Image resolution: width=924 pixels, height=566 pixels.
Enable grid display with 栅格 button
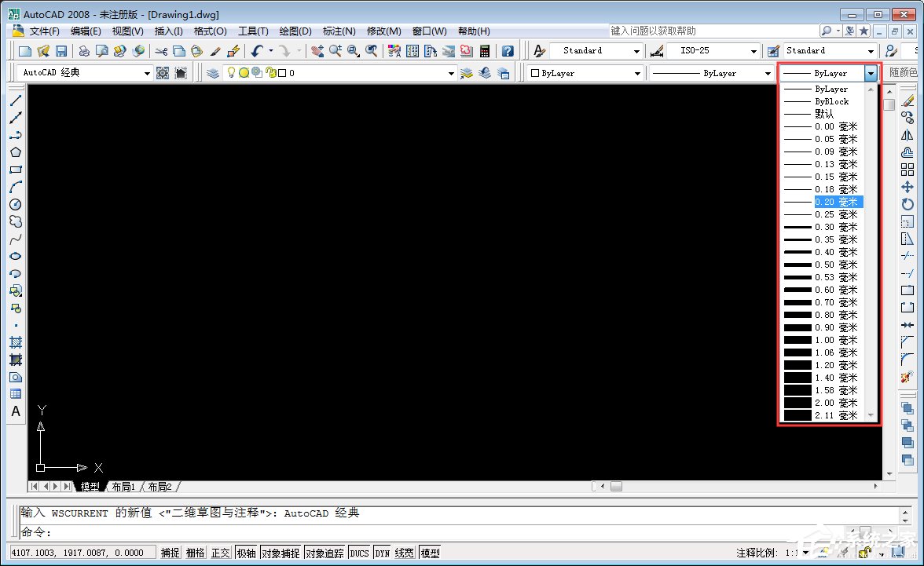195,552
